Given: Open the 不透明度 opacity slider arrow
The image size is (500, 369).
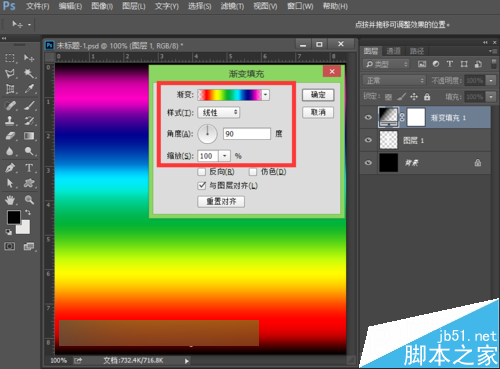Looking at the screenshot, I should (x=491, y=80).
